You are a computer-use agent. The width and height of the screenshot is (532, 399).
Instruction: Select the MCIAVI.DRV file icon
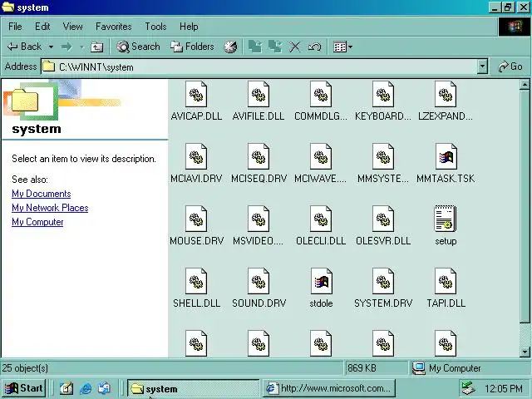click(x=196, y=156)
